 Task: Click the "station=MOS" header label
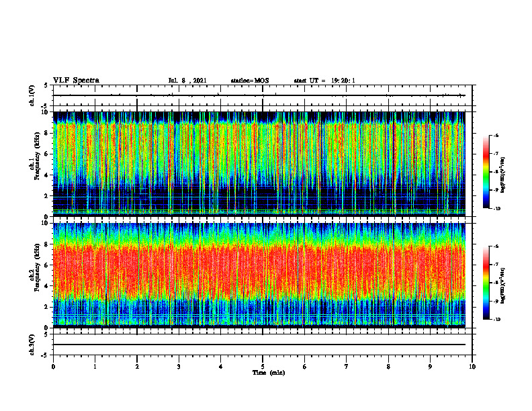coord(250,81)
